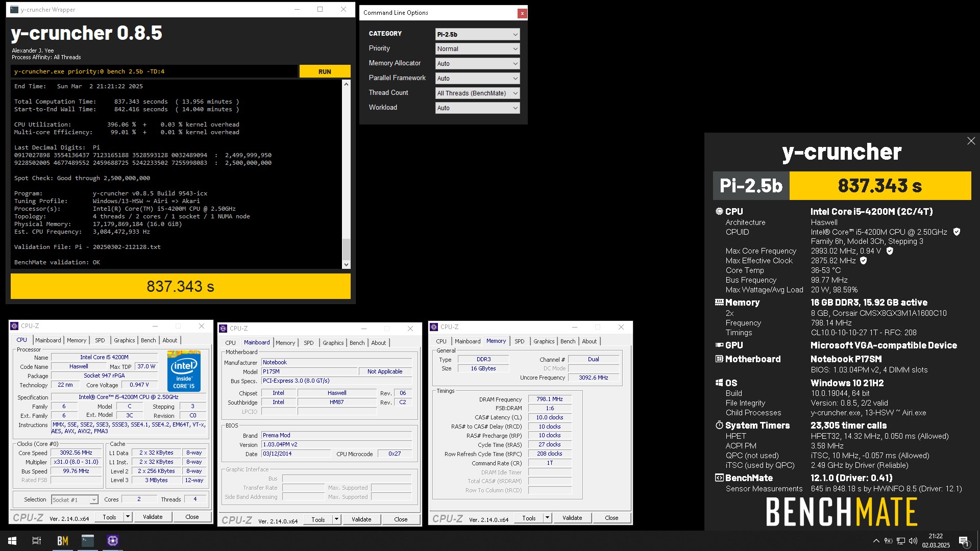The width and height of the screenshot is (980, 551).
Task: Click the command line input field
Action: (154, 71)
